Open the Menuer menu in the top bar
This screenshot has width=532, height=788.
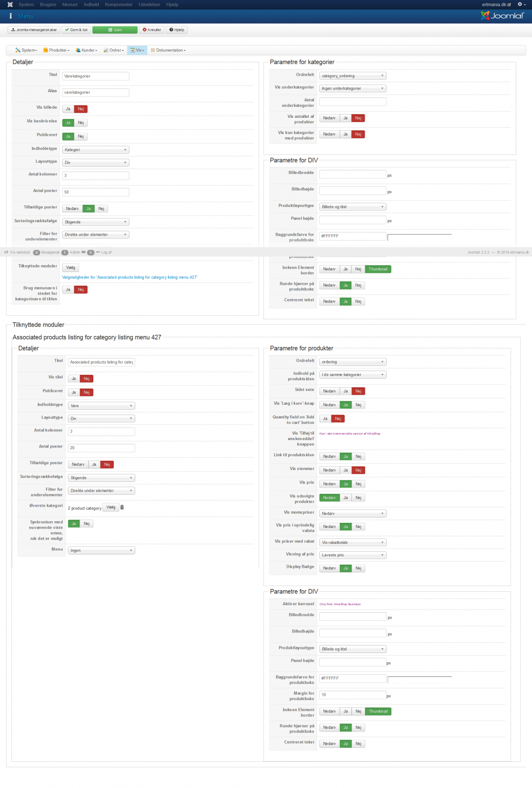[x=70, y=5]
